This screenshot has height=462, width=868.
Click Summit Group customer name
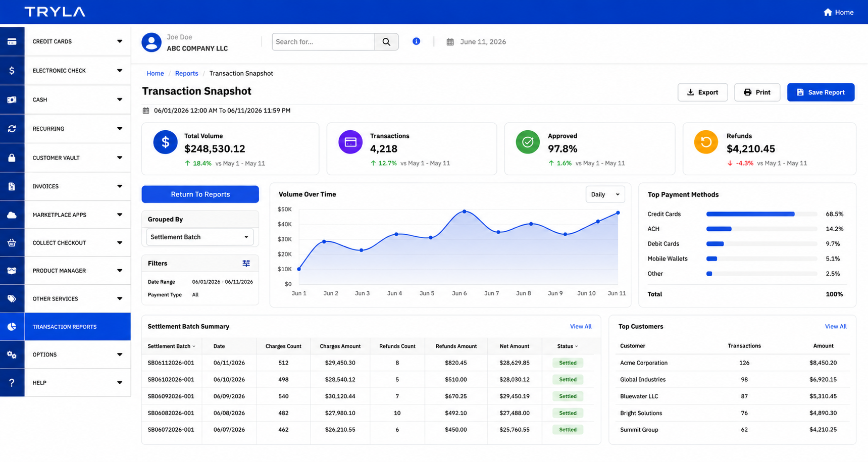point(639,430)
